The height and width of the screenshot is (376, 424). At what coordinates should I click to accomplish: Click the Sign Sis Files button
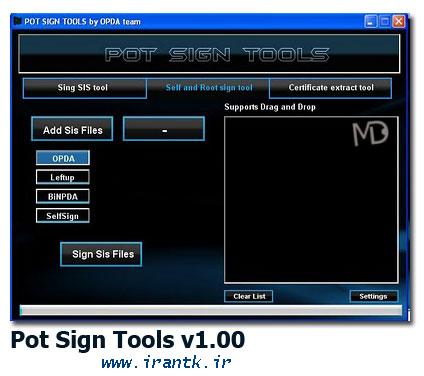pos(101,254)
